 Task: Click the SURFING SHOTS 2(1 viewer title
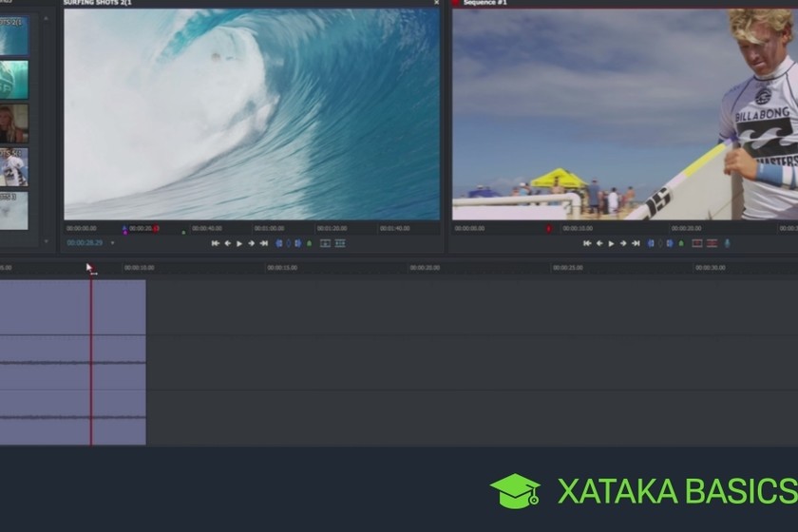pyautogui.click(x=97, y=3)
